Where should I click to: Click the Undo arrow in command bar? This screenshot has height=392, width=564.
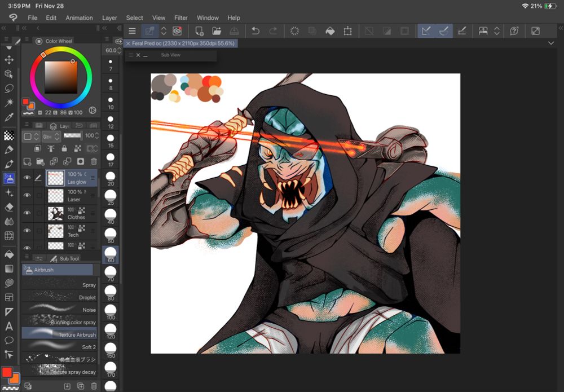255,31
